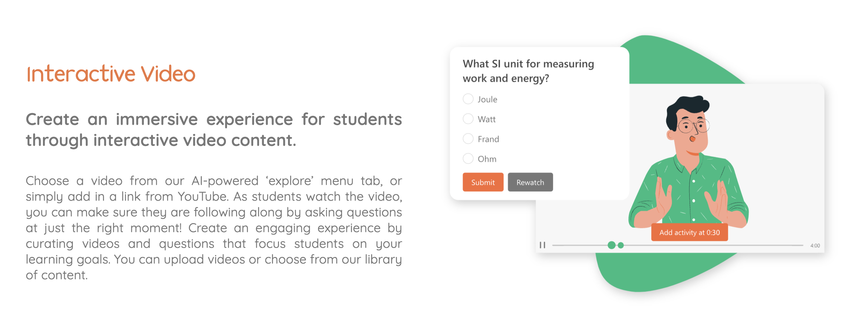Click the smaller green timeline dot
868x331 pixels.
620,245
